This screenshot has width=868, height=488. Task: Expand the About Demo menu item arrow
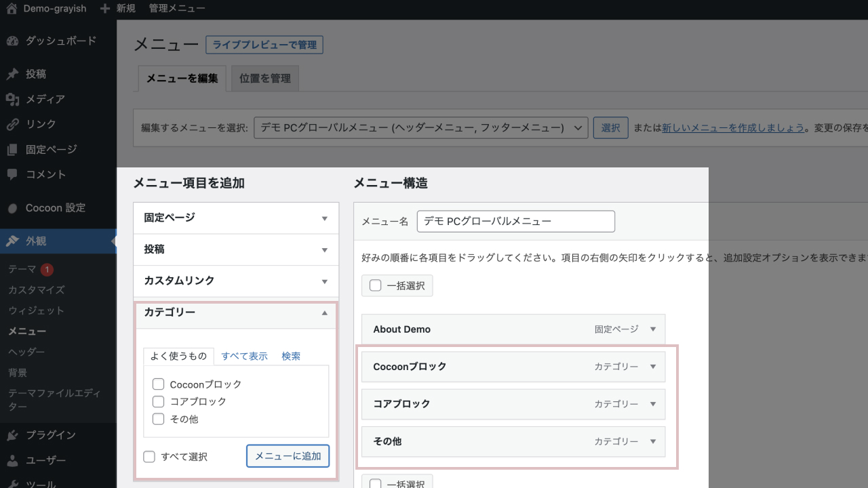[x=653, y=329]
